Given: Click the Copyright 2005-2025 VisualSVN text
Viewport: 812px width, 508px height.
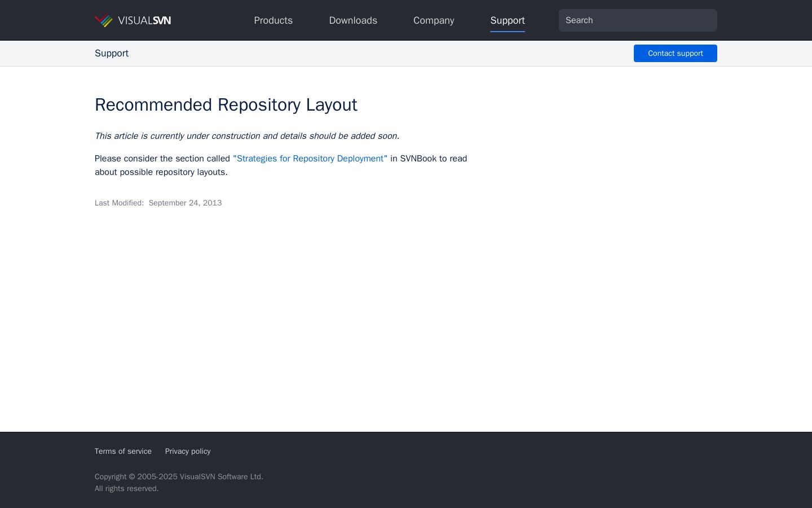Looking at the screenshot, I should coord(179,476).
